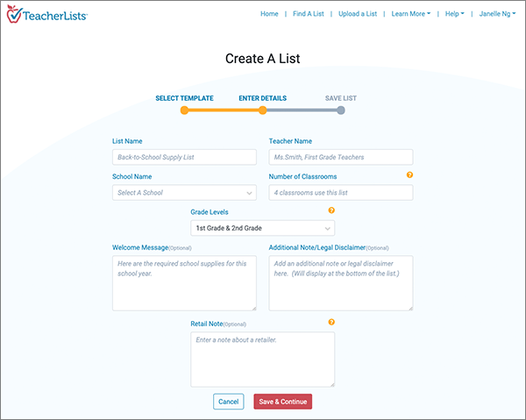526x420 pixels.
Task: Grab resize handle of Welcome Message textarea
Action: pos(254,309)
